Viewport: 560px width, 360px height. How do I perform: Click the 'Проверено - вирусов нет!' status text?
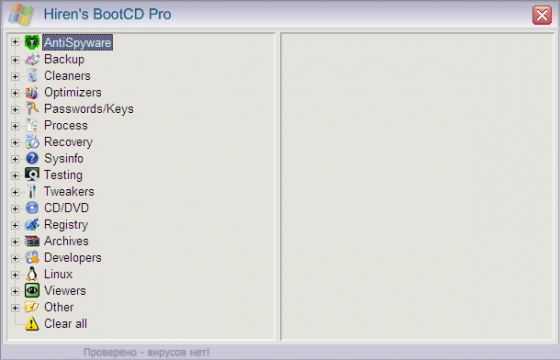tap(146, 352)
